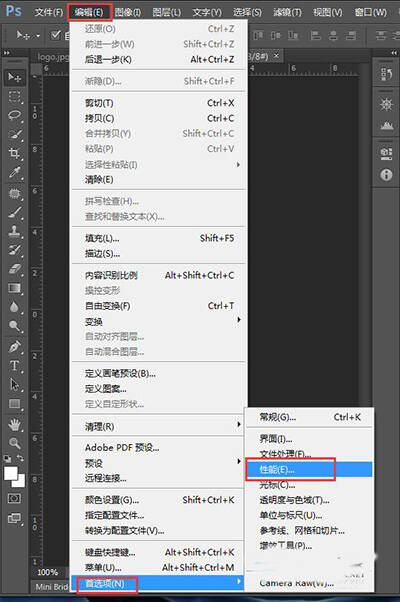Click the default colors icon
The width and height of the screenshot is (400, 602).
tap(7, 458)
